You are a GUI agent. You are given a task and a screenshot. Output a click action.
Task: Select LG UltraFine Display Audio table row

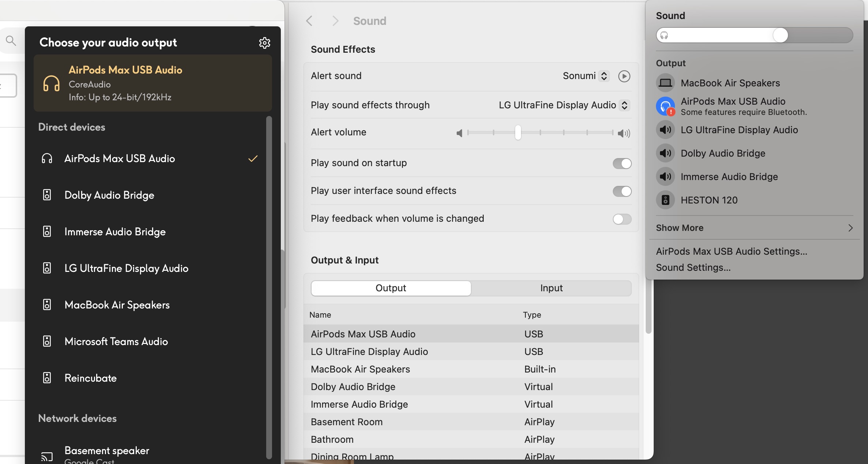pyautogui.click(x=471, y=352)
